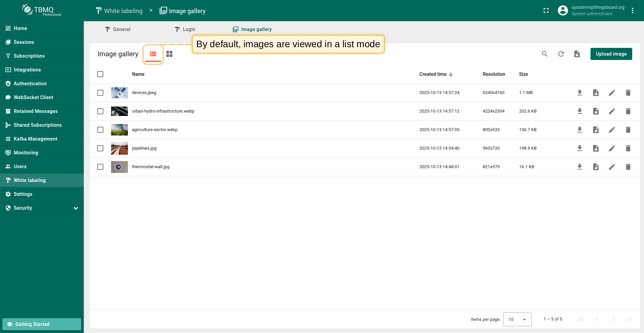Screen dimensions: 644x333
Task: Tick the select-all checkbox in header
Action: click(x=100, y=74)
